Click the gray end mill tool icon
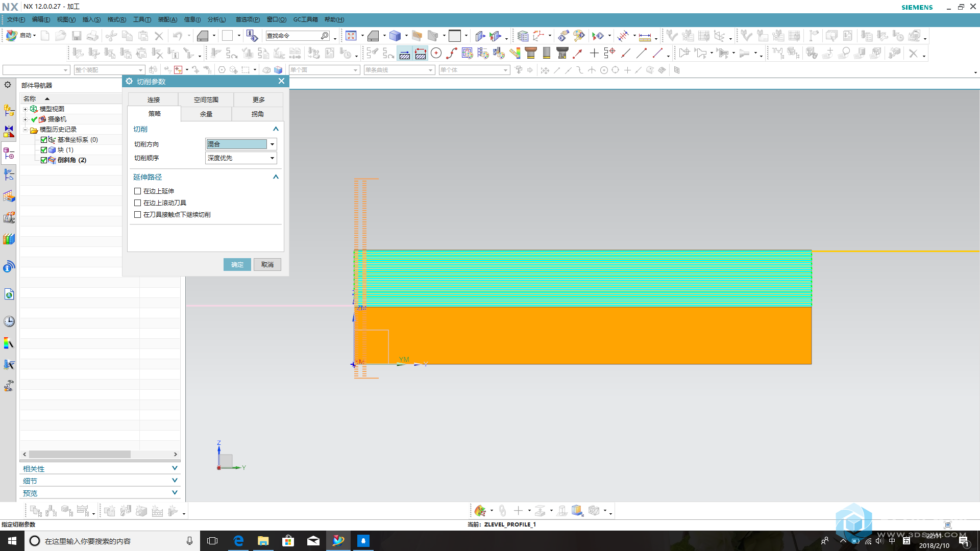The height and width of the screenshot is (551, 980). tap(547, 53)
